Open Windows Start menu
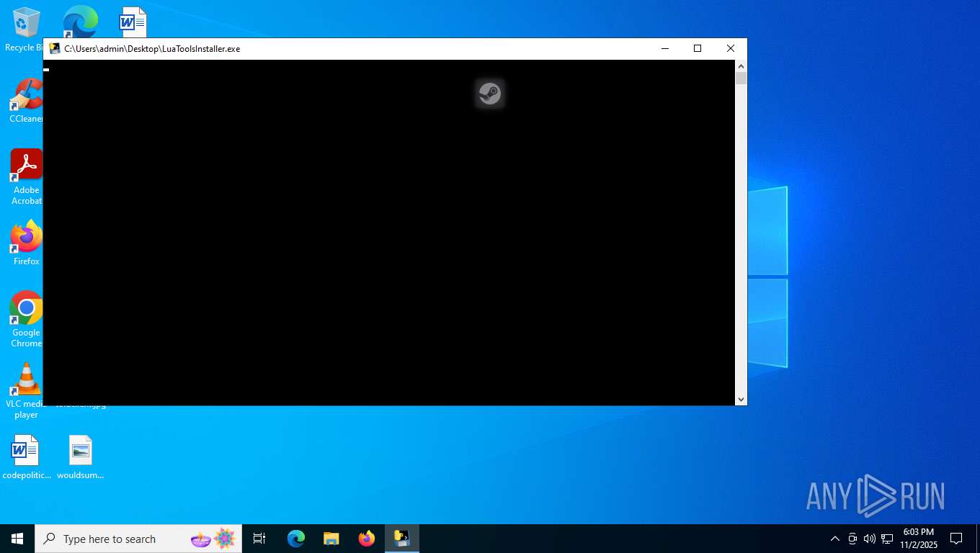Screen dimensions: 980x553 click(x=17, y=539)
